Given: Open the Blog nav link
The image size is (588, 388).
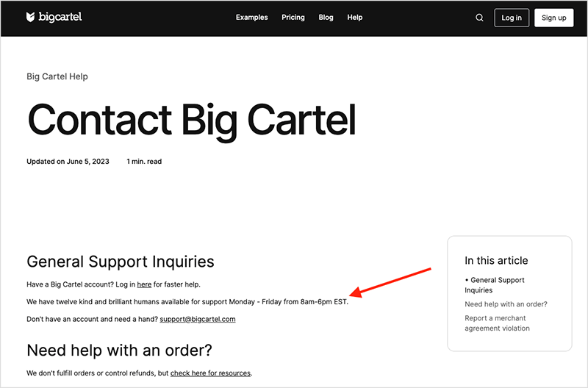Looking at the screenshot, I should pos(326,17).
